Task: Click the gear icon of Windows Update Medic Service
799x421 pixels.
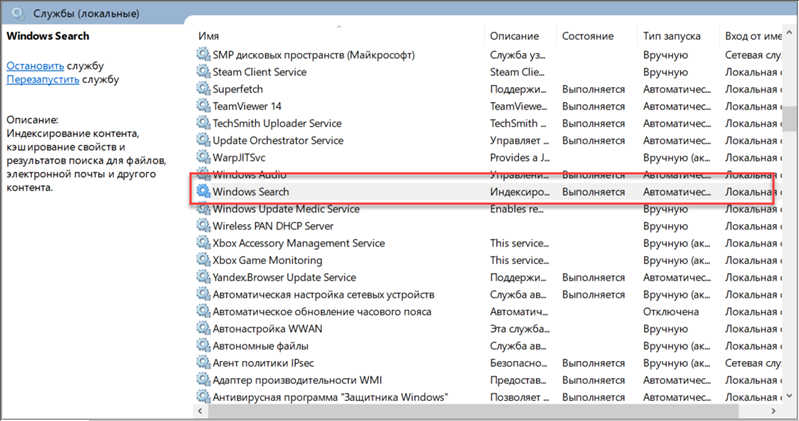Action: pos(203,208)
